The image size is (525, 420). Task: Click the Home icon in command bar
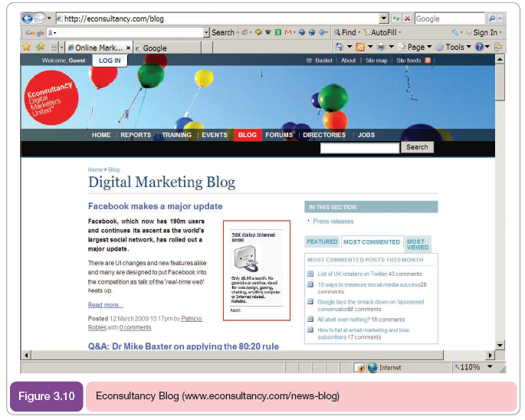coord(340,47)
